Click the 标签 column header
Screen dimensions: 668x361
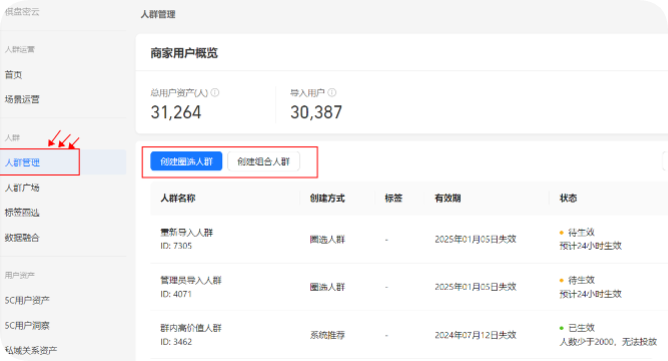[x=393, y=198]
